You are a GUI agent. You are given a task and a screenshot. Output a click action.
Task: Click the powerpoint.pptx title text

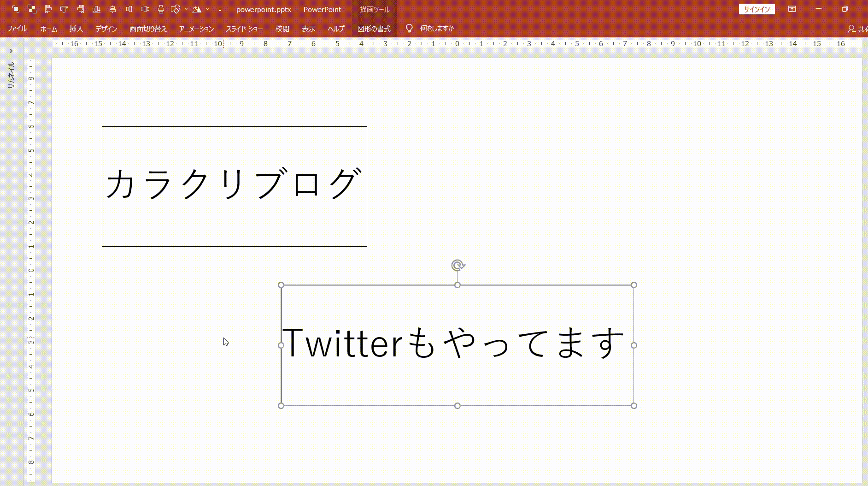(264, 9)
